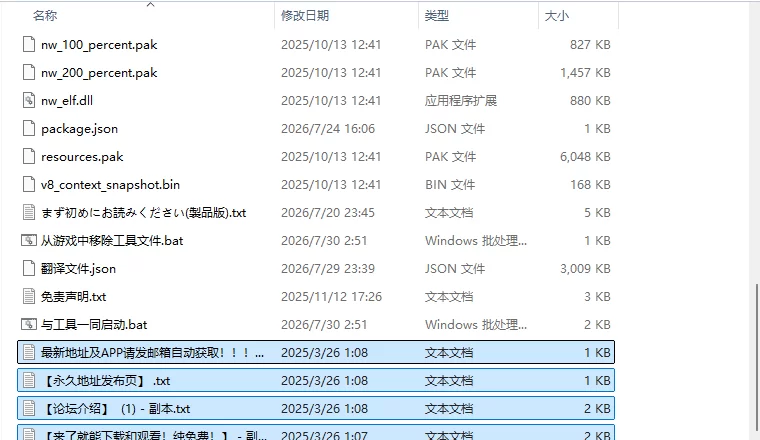Screen dimensions: 760x440
Task: Click the 免责声明.txt file icon
Action: pyautogui.click(x=29, y=297)
